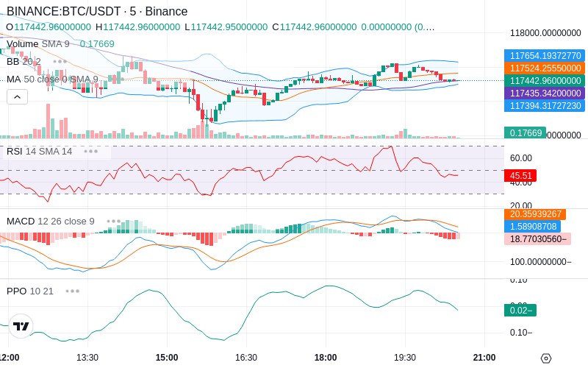Open more options for RSI 14 indicator
The height and width of the screenshot is (368, 588).
click(90, 152)
